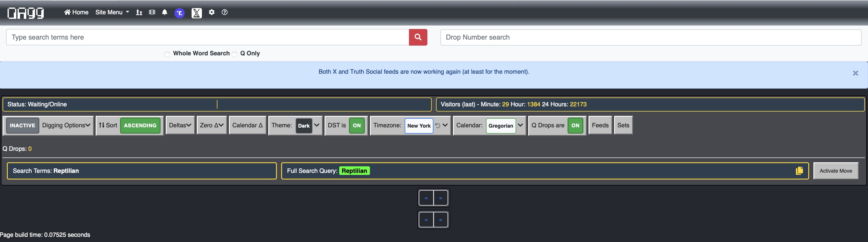Dismiss the feeds notice banner
868x242 pixels.
855,73
